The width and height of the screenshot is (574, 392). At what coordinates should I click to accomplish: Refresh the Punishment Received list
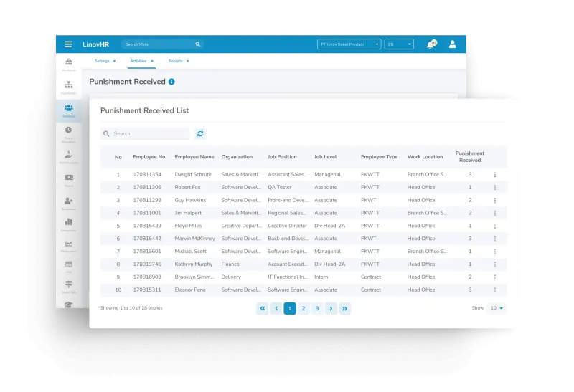(200, 133)
